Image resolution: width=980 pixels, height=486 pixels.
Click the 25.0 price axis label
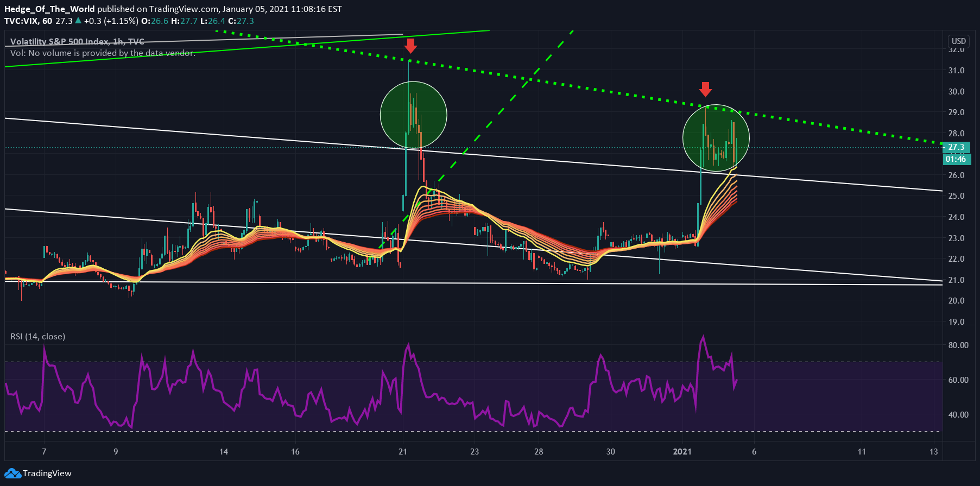click(x=957, y=196)
